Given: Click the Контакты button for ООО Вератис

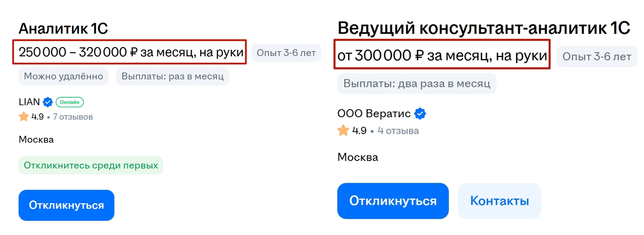Looking at the screenshot, I should tap(499, 201).
